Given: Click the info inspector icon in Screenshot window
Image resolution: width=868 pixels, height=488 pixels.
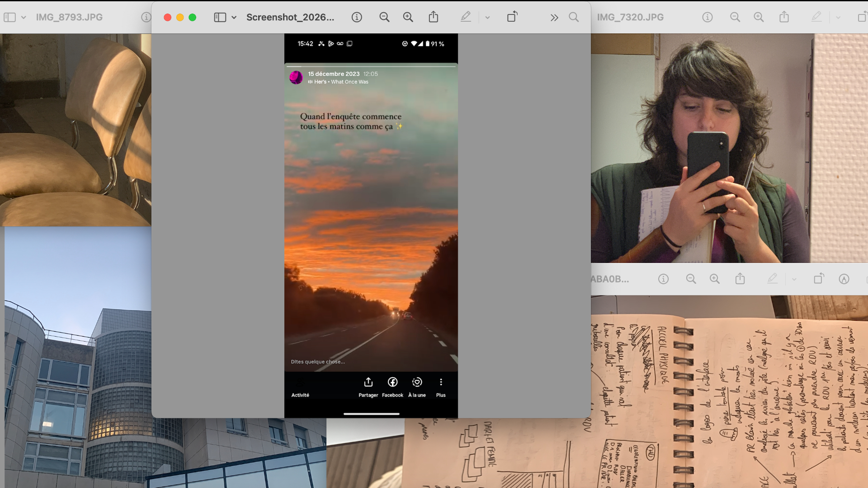Looking at the screenshot, I should [357, 17].
